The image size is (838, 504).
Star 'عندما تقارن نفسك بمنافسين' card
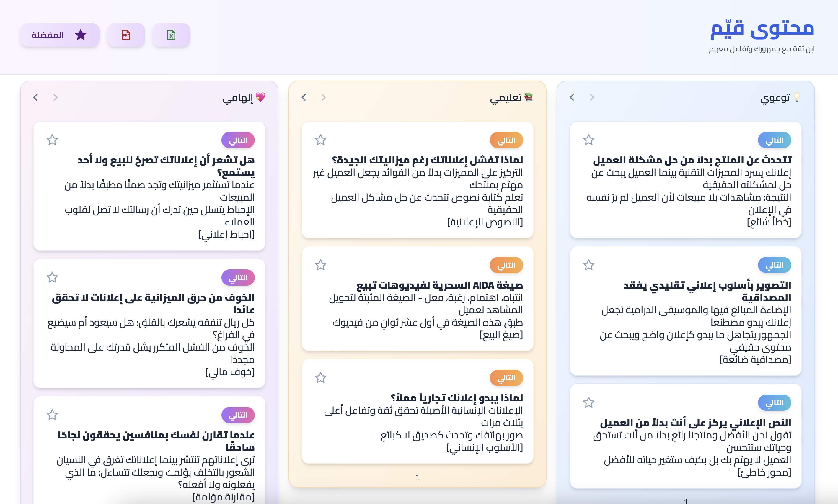point(52,415)
